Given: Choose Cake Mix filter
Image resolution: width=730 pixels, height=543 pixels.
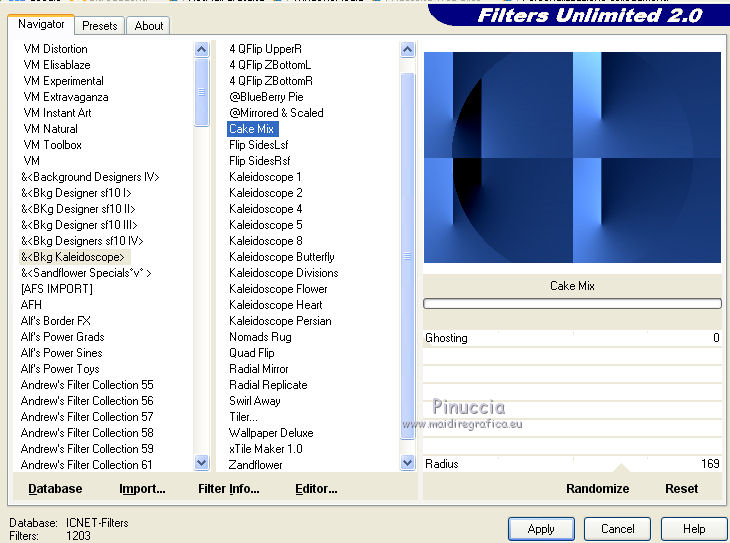Looking at the screenshot, I should (x=251, y=129).
